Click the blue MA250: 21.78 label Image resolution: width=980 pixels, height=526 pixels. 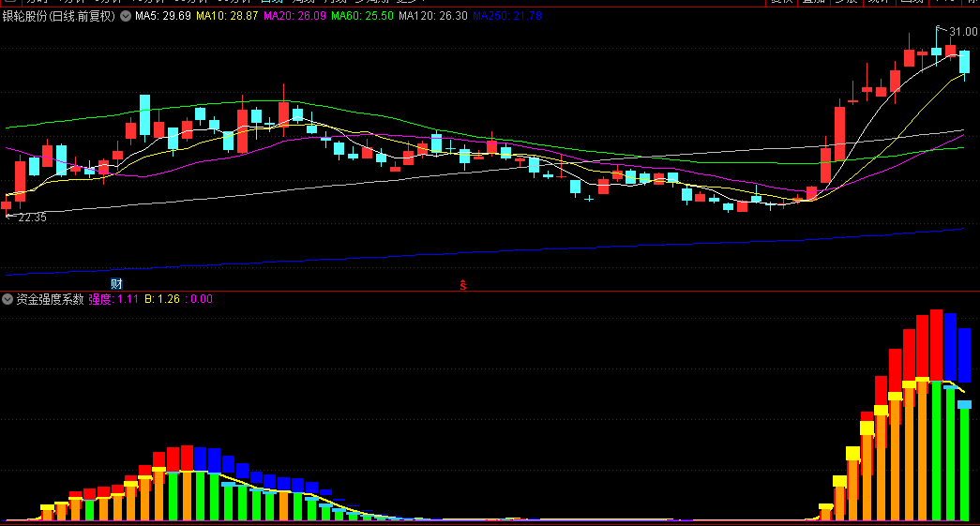click(507, 16)
